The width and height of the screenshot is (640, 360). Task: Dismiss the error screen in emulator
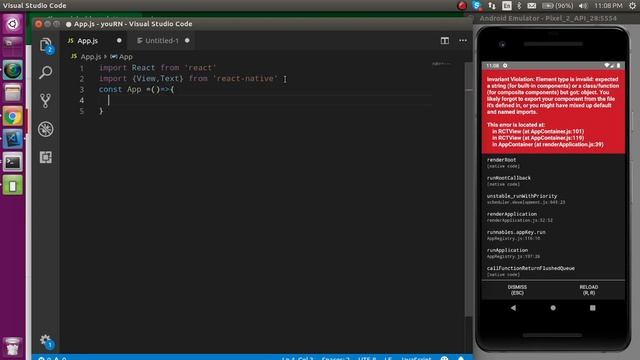(x=517, y=290)
